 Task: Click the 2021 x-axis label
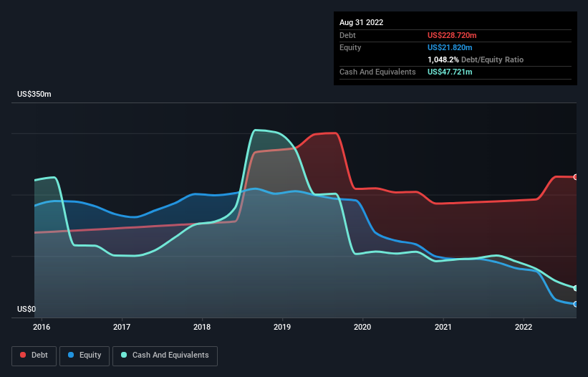tap(443, 327)
